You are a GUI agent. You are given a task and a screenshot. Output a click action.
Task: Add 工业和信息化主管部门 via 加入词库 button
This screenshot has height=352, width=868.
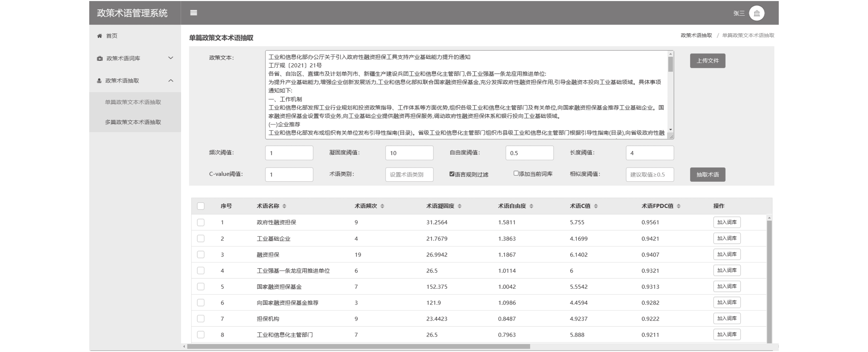point(727,334)
